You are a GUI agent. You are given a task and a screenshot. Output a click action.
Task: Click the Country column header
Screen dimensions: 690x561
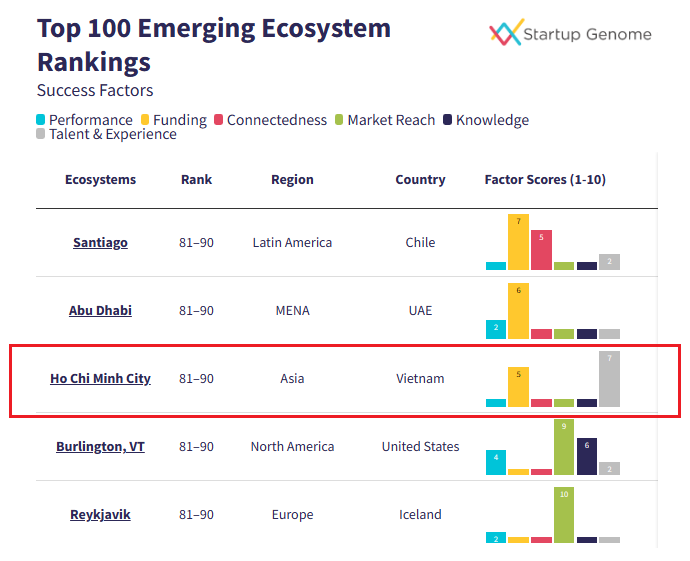[420, 180]
